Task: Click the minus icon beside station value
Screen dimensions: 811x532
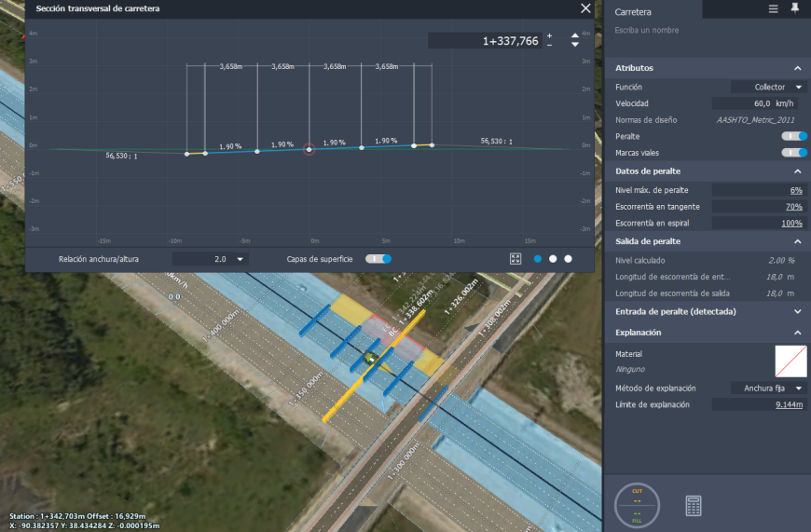Action: tap(549, 45)
